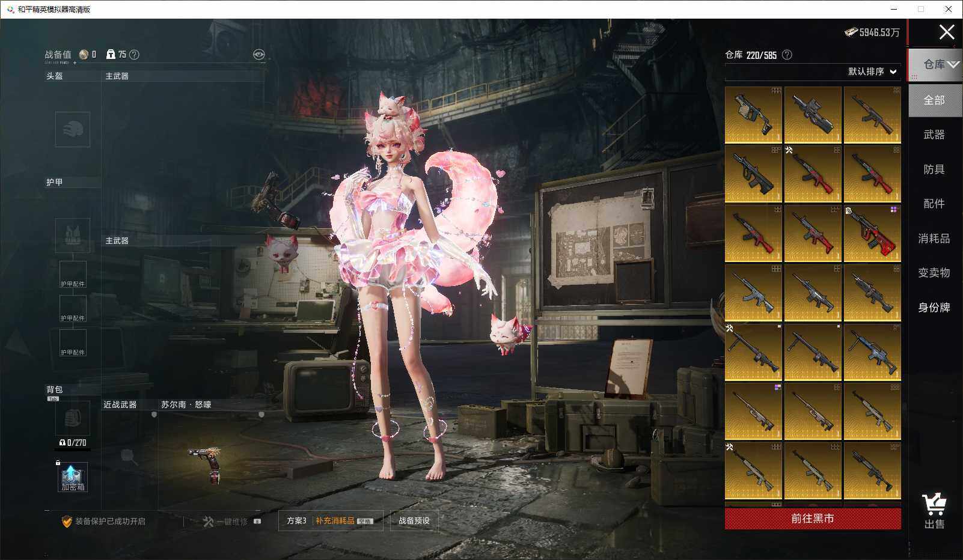The image size is (963, 560).
Task: Select warehouse item row seven, middle column
Action: pos(813,471)
